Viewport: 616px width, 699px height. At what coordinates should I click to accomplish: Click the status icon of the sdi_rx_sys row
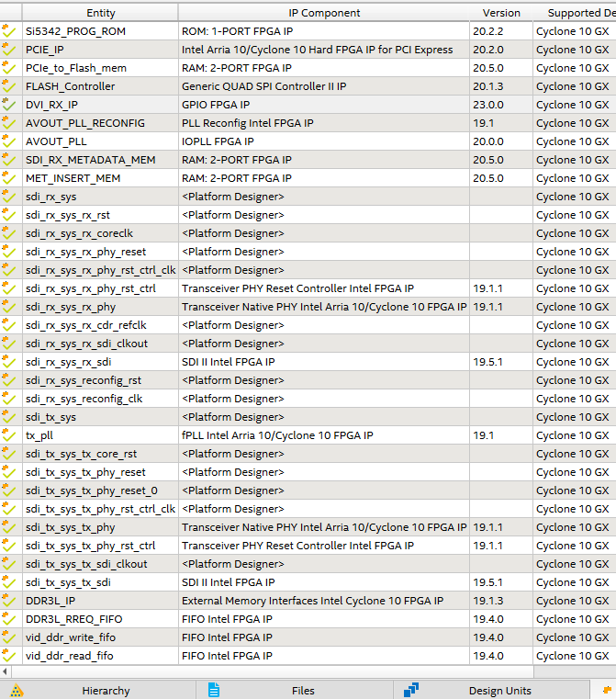click(9, 197)
